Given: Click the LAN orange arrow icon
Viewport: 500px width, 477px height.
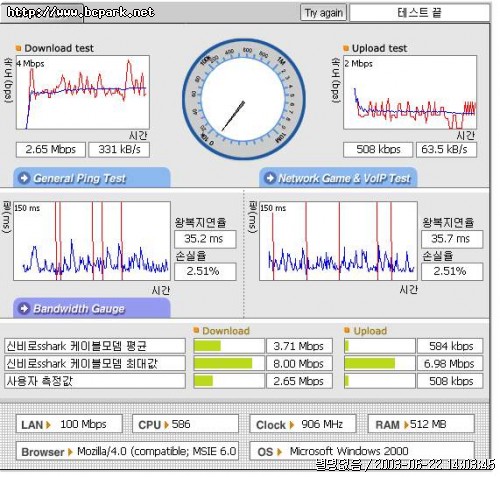Looking at the screenshot, I should point(49,425).
